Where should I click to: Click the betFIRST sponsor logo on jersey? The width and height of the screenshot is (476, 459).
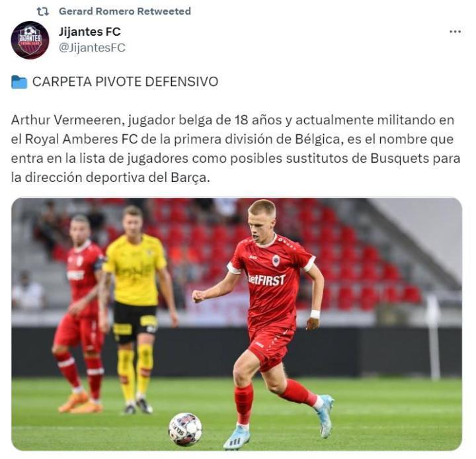pos(266,280)
